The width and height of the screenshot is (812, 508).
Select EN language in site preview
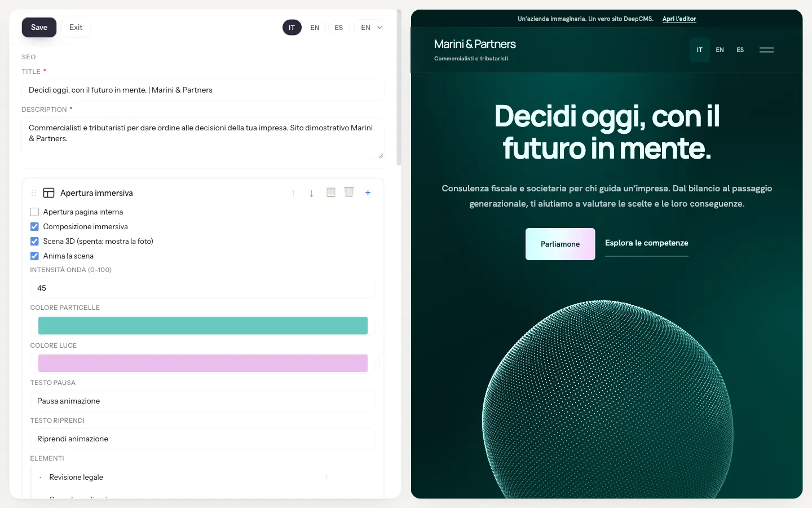point(720,50)
